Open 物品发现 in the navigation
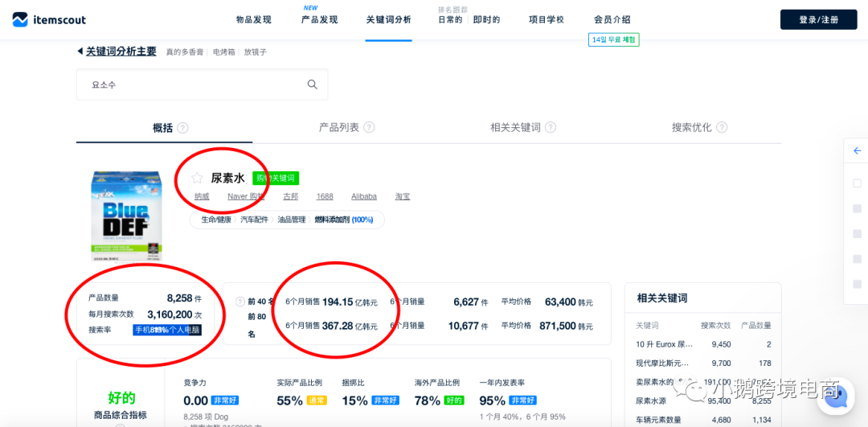Image resolution: width=868 pixels, height=427 pixels. coord(253,20)
